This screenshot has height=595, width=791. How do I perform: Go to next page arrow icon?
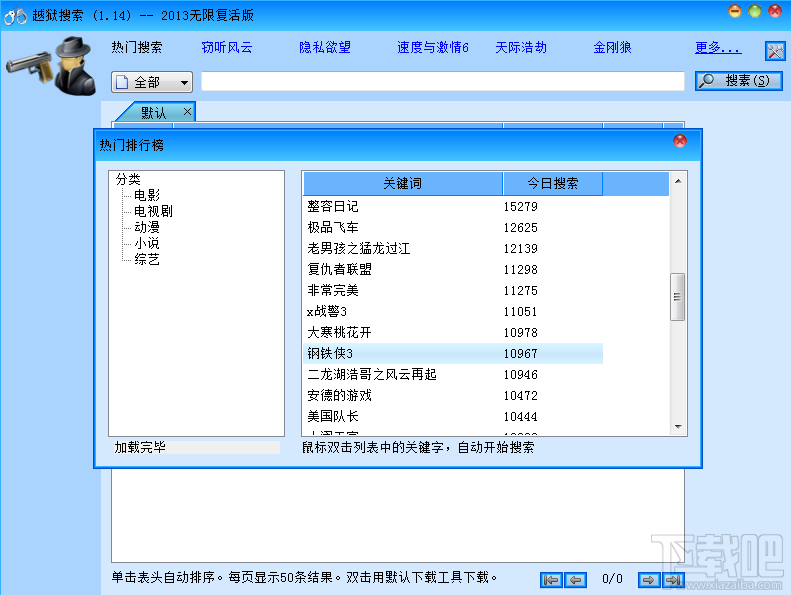649,580
